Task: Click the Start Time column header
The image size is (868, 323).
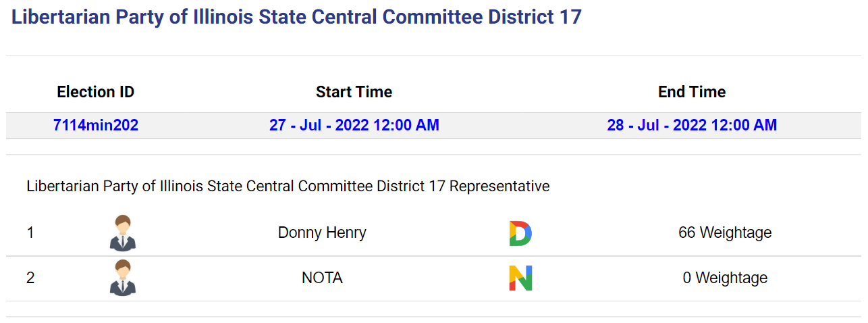Action: pos(354,92)
